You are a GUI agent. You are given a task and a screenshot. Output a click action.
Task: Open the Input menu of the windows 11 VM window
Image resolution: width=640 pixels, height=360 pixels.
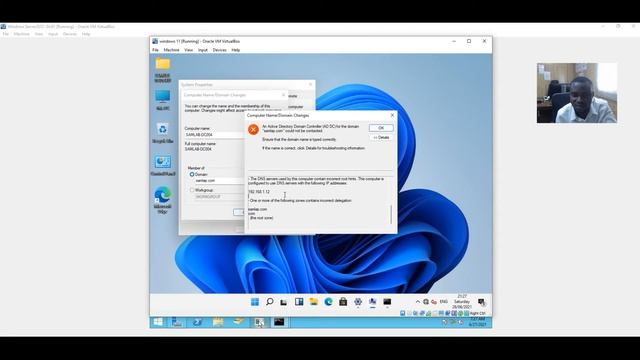[203, 50]
